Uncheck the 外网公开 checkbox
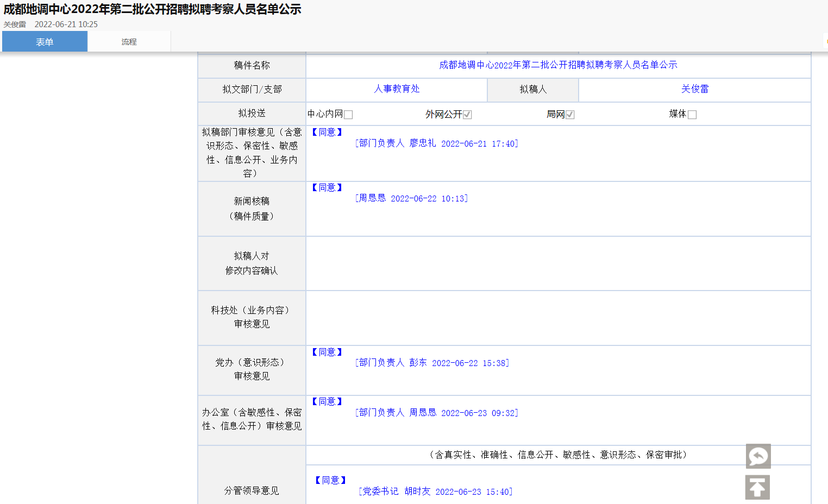This screenshot has height=504, width=828. click(x=467, y=115)
